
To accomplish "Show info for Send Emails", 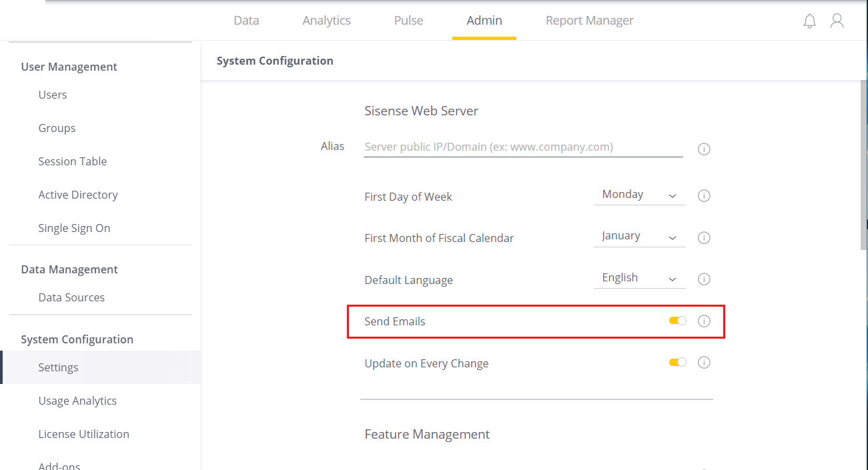I will (x=704, y=321).
